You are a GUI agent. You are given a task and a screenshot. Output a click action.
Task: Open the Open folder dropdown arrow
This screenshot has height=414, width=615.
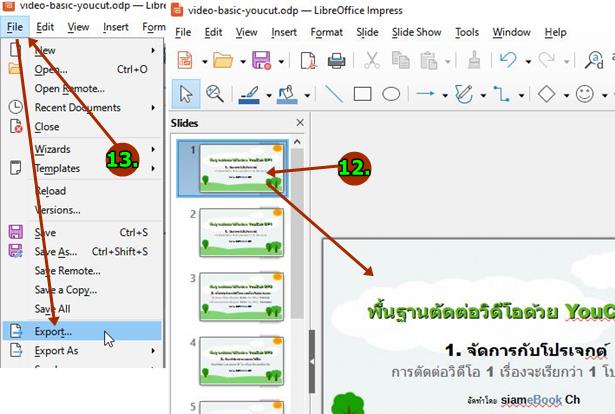243,62
